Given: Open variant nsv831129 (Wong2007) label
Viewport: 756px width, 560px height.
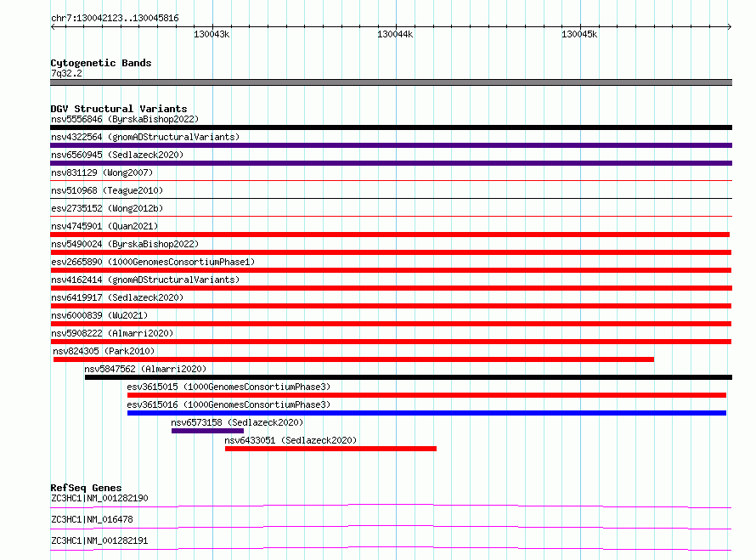Looking at the screenshot, I should 102,173.
